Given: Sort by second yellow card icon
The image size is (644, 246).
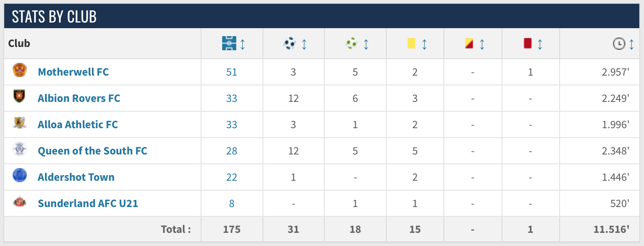Looking at the screenshot, I should coord(469,44).
